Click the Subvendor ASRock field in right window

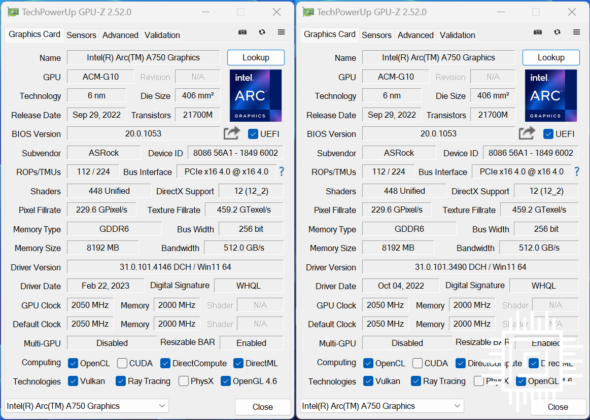click(x=399, y=153)
